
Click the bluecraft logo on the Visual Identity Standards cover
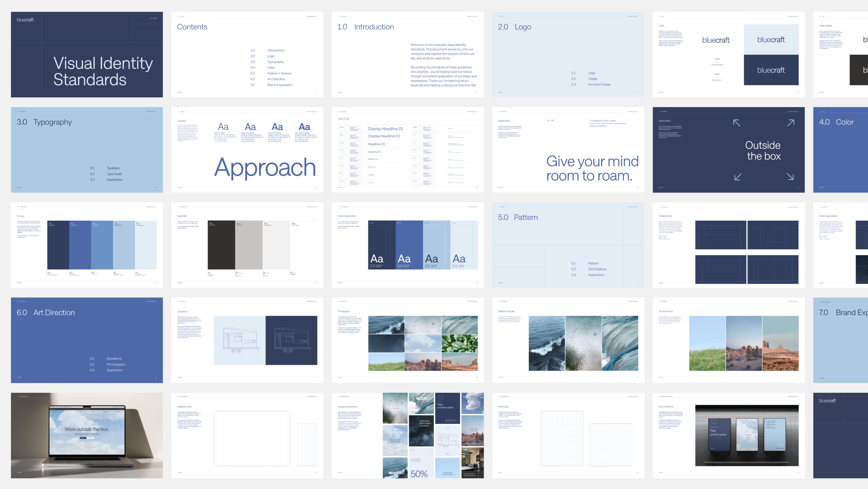point(25,20)
